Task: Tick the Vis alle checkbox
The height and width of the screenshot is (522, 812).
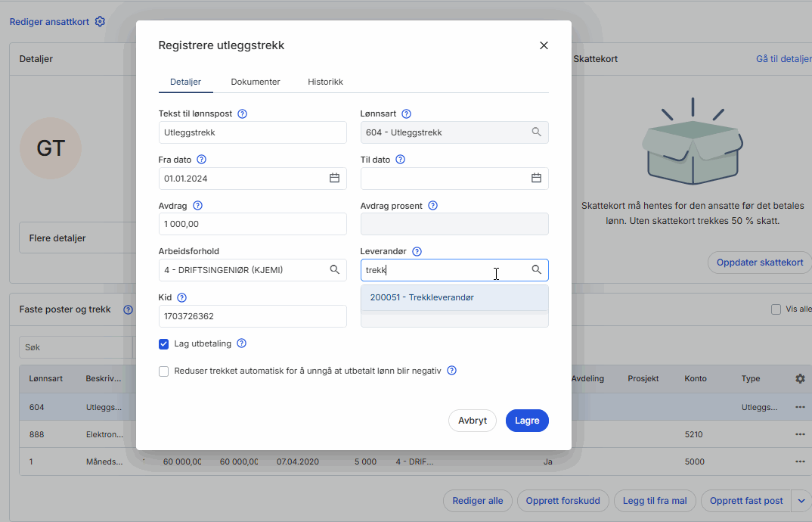Action: pos(775,309)
